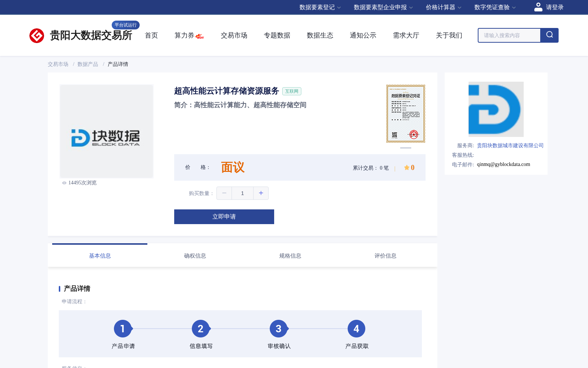Click 交易市场 breadcrumb link
Image resolution: width=588 pixels, height=368 pixels.
pyautogui.click(x=58, y=64)
